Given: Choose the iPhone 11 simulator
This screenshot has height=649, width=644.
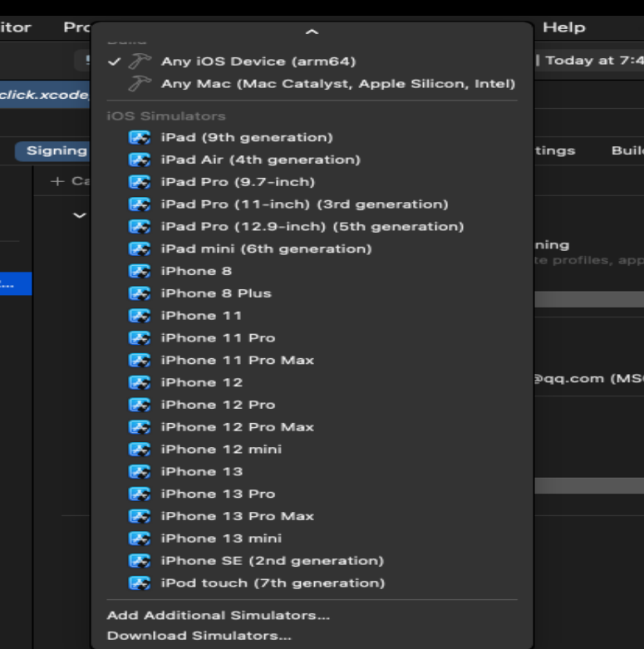Looking at the screenshot, I should [x=312, y=316].
